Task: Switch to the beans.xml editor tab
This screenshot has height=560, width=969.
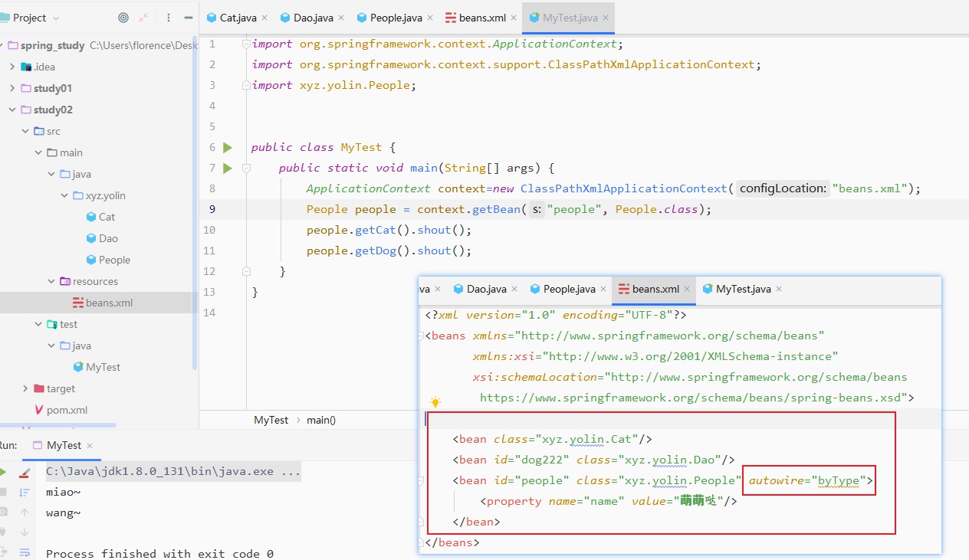Action: 481,18
